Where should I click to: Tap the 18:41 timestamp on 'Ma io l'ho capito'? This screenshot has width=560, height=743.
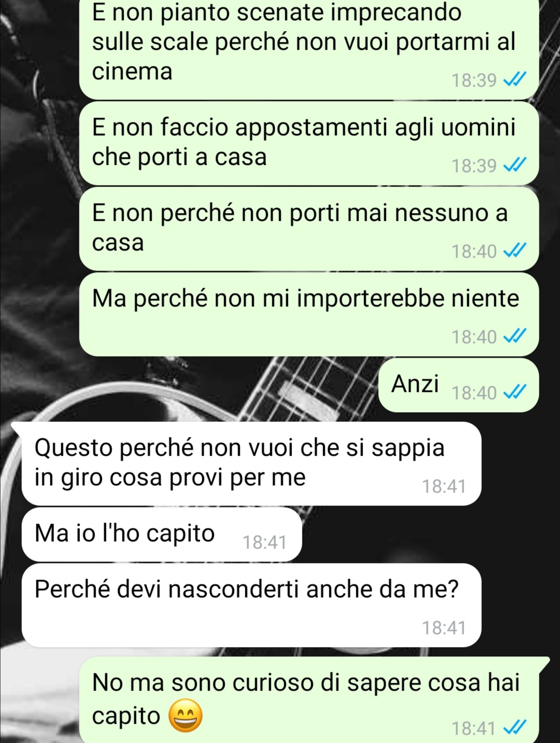(264, 542)
